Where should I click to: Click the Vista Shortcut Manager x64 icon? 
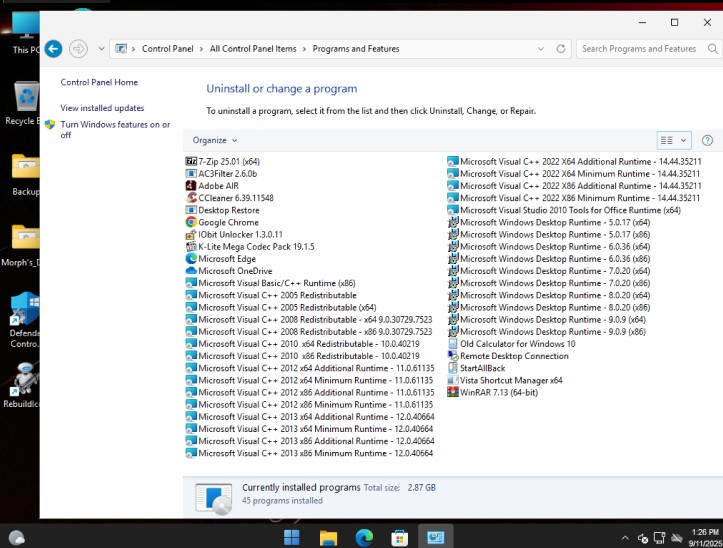453,380
